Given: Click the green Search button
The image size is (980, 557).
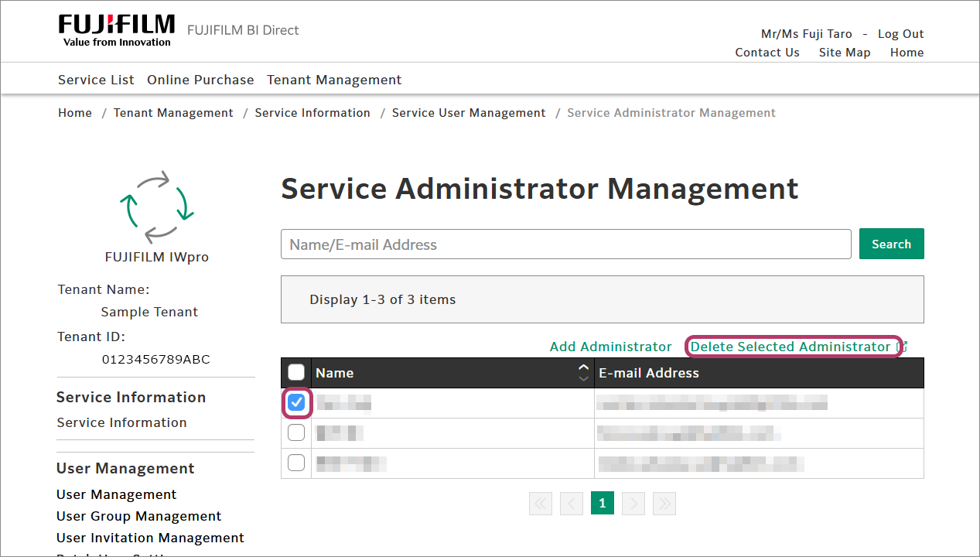Looking at the screenshot, I should (891, 244).
